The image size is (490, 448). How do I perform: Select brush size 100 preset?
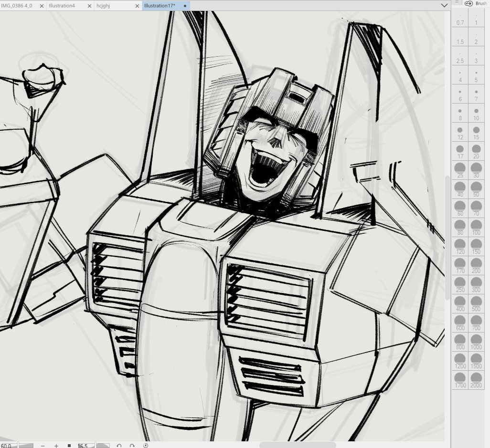pos(476,228)
